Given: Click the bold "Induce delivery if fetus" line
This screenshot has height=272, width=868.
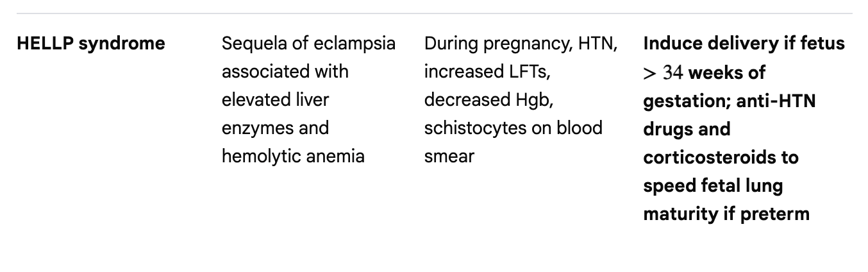Looking at the screenshot, I should pos(744,44).
